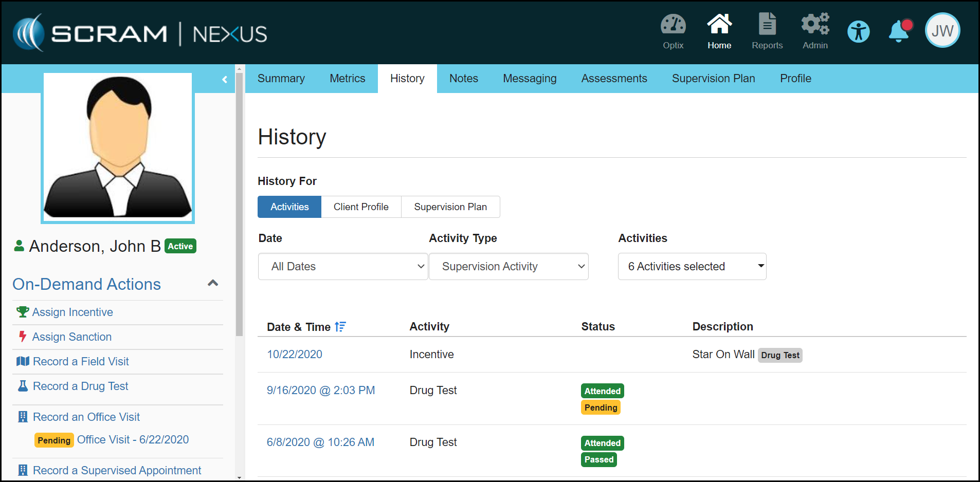
Task: Click the Assign Incentive link
Action: click(x=72, y=312)
